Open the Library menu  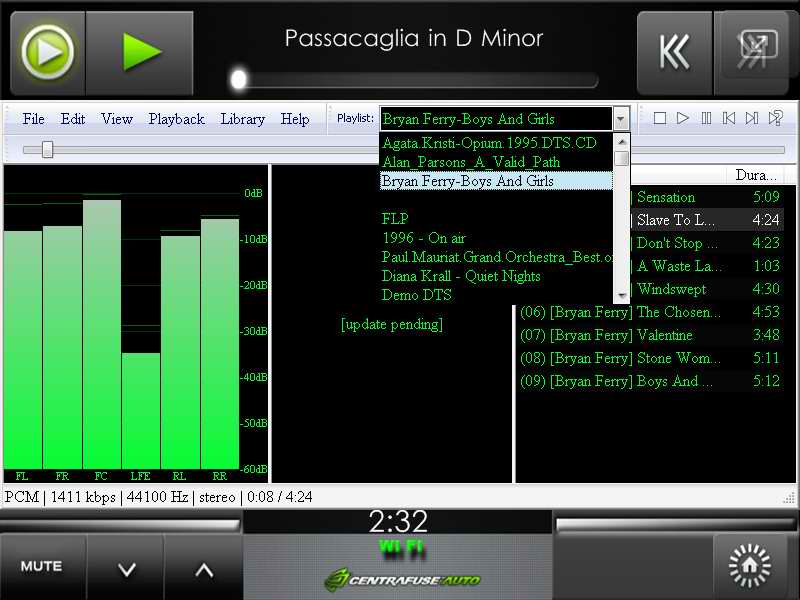coord(242,119)
